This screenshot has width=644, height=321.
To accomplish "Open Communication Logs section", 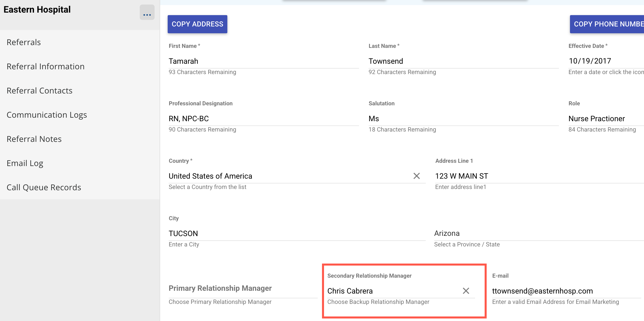I will click(47, 115).
